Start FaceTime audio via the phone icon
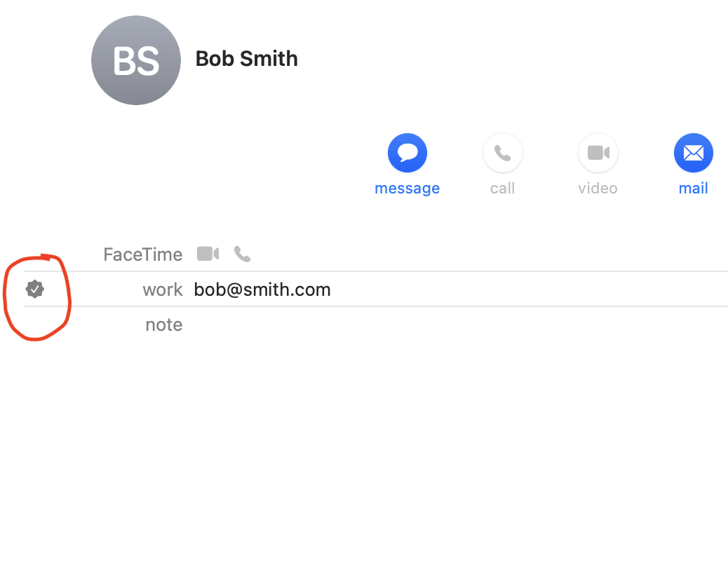728x586 pixels. (243, 254)
